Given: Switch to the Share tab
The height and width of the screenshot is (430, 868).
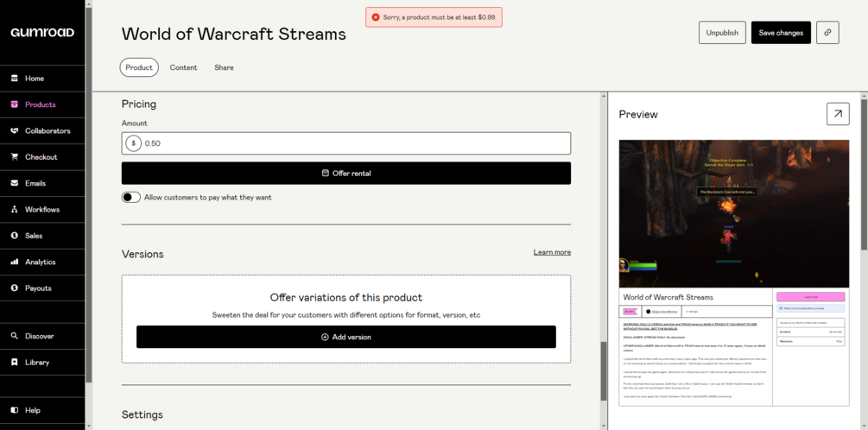Looking at the screenshot, I should pyautogui.click(x=224, y=67).
